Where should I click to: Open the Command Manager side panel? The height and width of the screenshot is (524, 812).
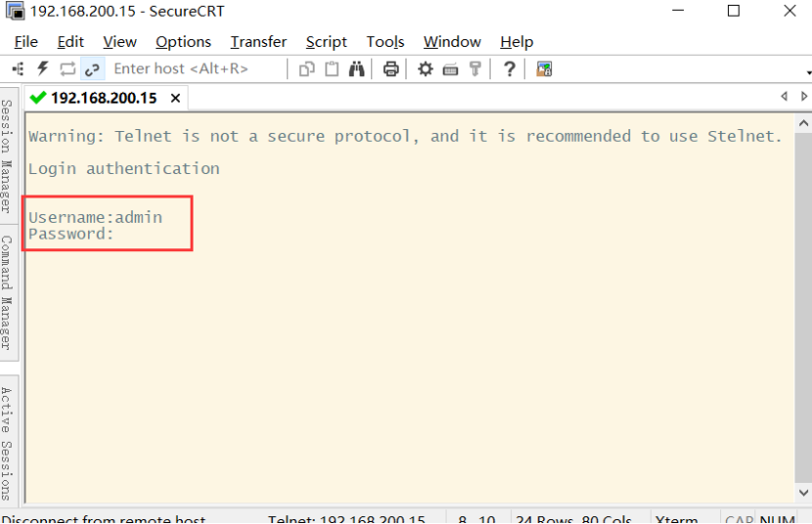pos(7,292)
